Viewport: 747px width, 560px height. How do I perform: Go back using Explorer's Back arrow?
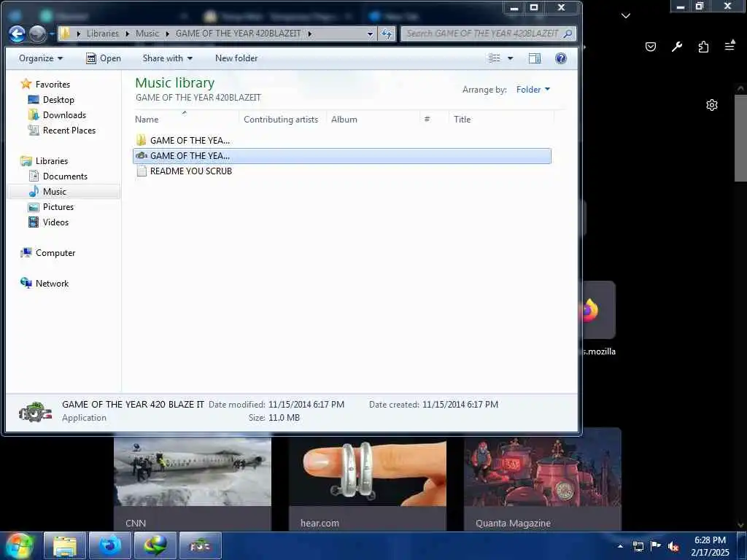18,34
